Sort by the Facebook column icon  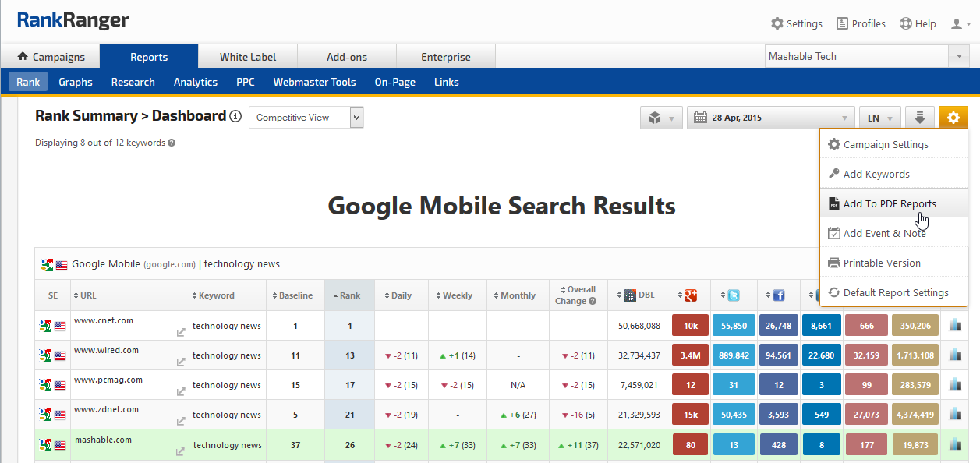[777, 295]
